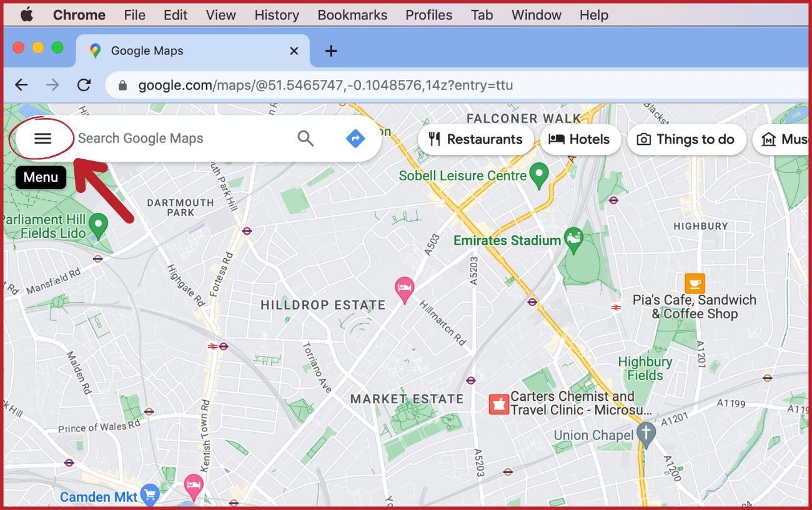Open the Tab menu
Viewport: 812px width, 510px height.
pos(482,14)
